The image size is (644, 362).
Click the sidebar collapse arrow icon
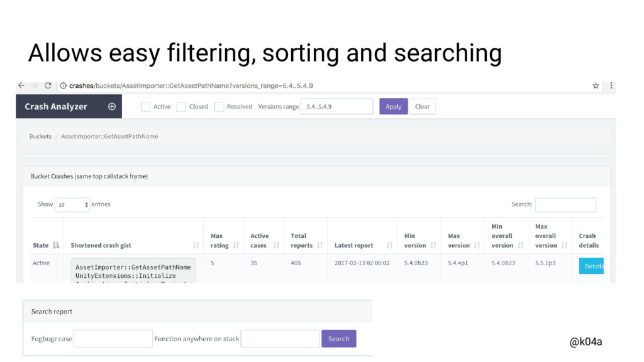(x=112, y=107)
